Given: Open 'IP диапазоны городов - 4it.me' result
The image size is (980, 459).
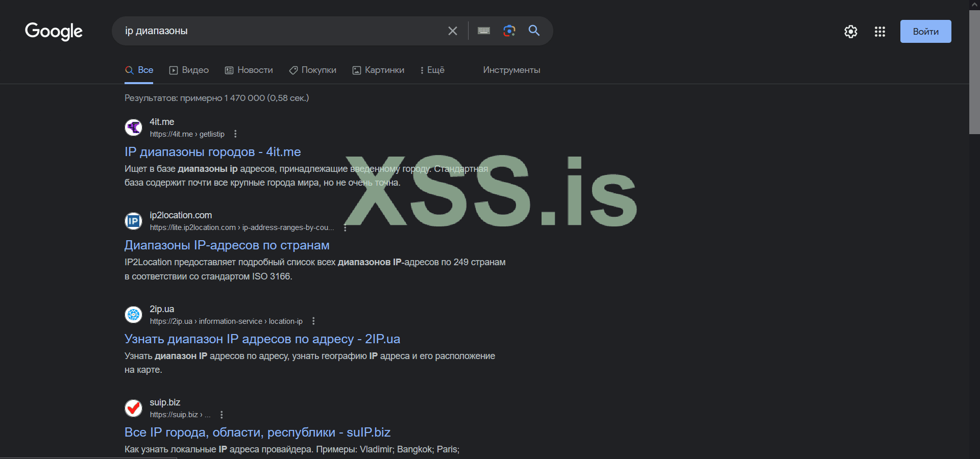Looking at the screenshot, I should [213, 152].
